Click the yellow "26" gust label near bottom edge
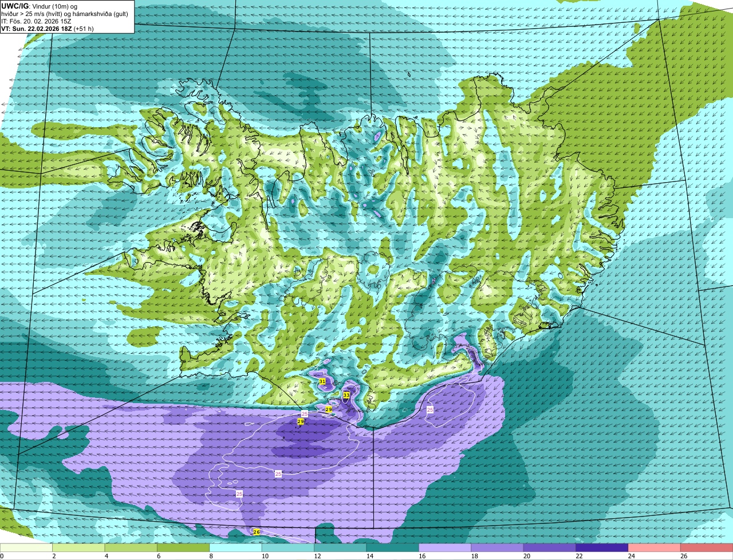The height and width of the screenshot is (560, 733). point(257,532)
